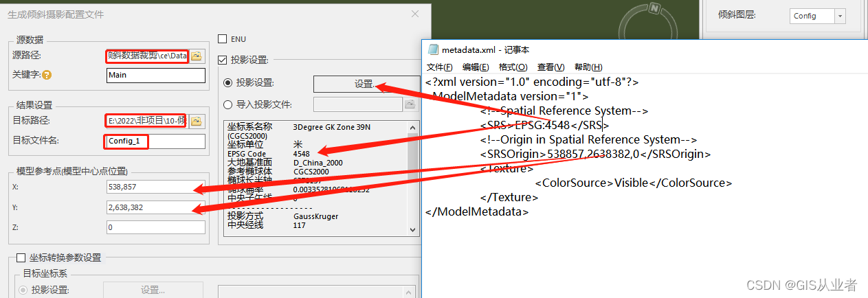Click the D_China_2000 datum text
The image size is (868, 298).
pos(318,163)
